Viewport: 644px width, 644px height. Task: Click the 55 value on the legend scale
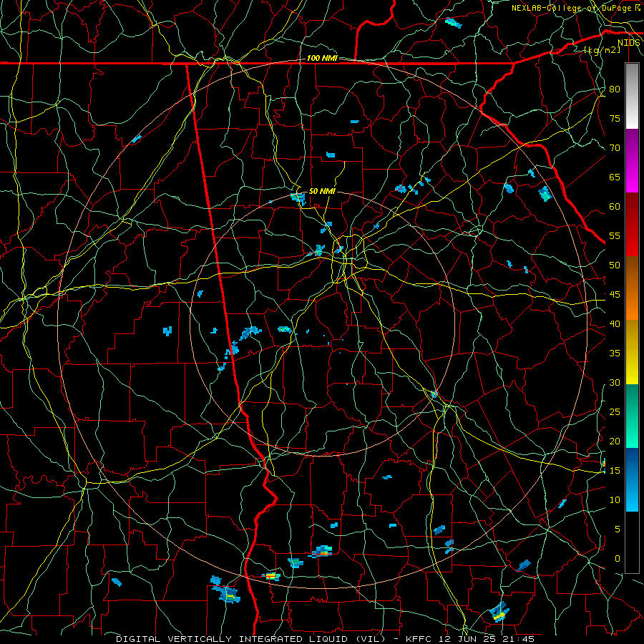[x=615, y=236]
